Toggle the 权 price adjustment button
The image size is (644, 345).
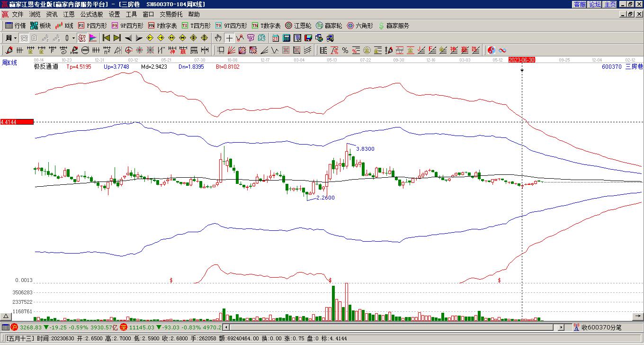[82, 38]
